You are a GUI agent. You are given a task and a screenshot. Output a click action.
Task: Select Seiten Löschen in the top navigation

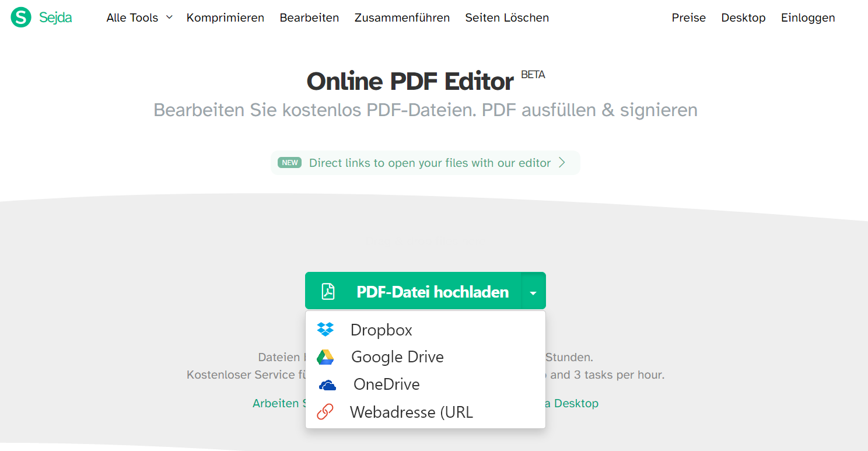pos(507,18)
